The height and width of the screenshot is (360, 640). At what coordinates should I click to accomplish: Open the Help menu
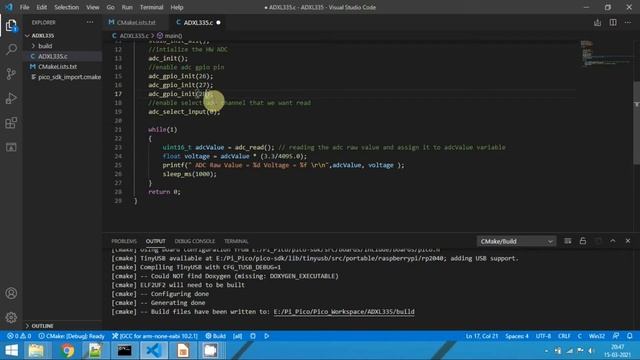tap(177, 7)
